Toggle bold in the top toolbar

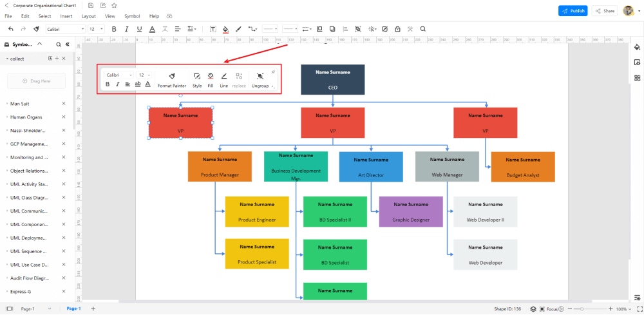(x=114, y=29)
